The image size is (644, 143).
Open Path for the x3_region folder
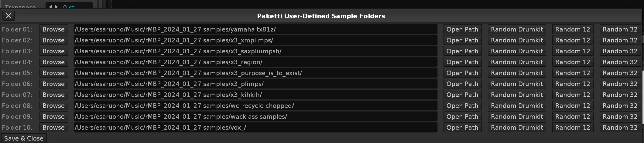click(x=462, y=62)
